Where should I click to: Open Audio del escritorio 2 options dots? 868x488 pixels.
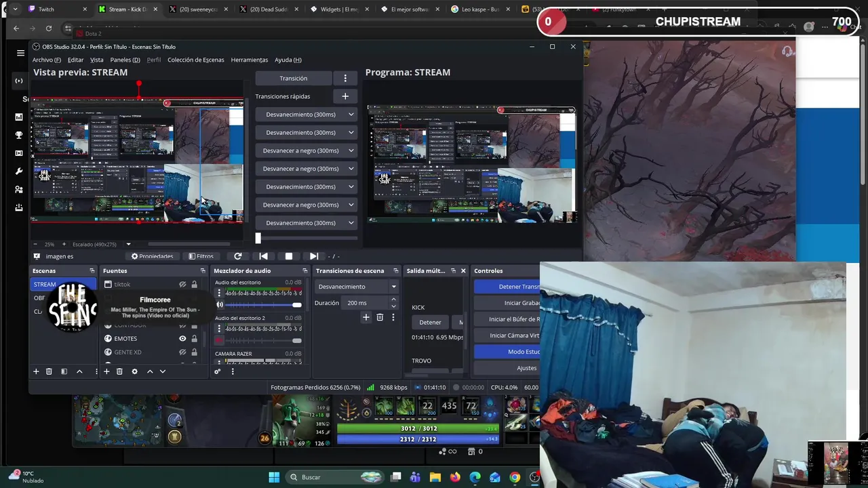tap(218, 329)
